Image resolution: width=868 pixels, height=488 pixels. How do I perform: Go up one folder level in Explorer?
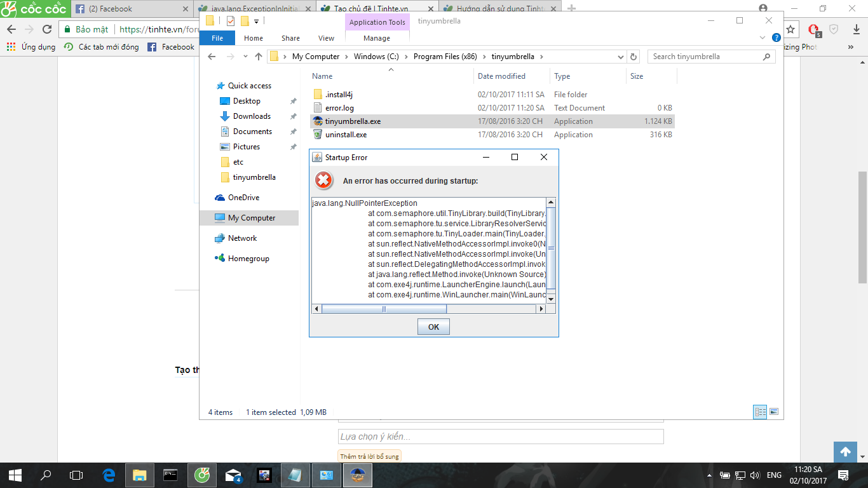coord(258,57)
